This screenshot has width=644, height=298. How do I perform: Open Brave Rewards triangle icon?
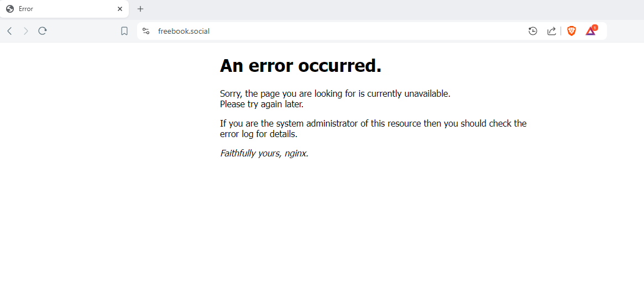[x=590, y=31]
